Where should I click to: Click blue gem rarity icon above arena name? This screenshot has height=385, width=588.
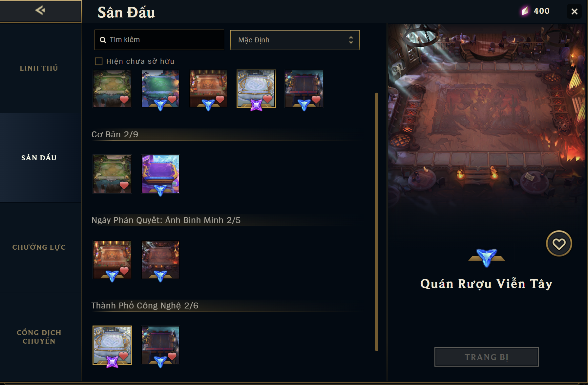487,258
